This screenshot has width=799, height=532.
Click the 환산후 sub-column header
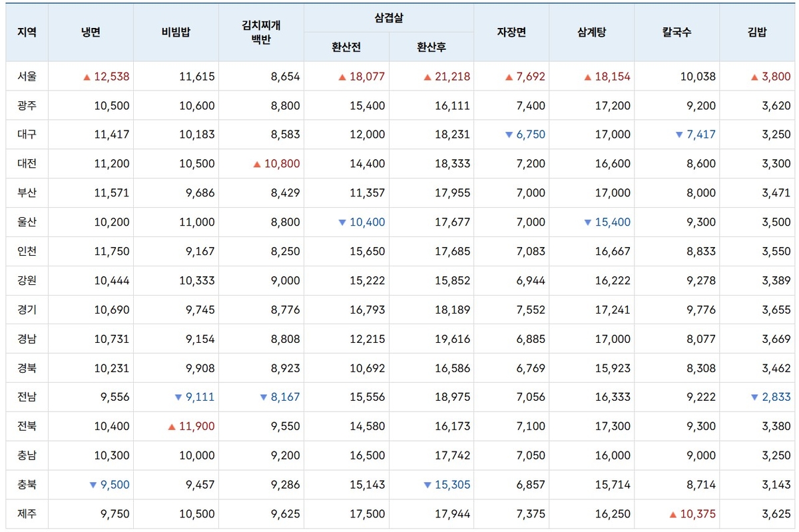tap(431, 47)
